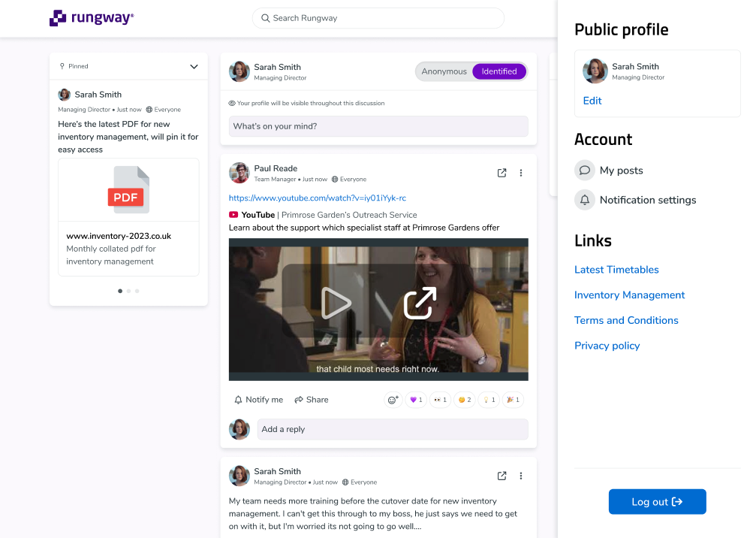Open the Inventory Management link
Screen dimensions: 756x538
click(x=629, y=295)
